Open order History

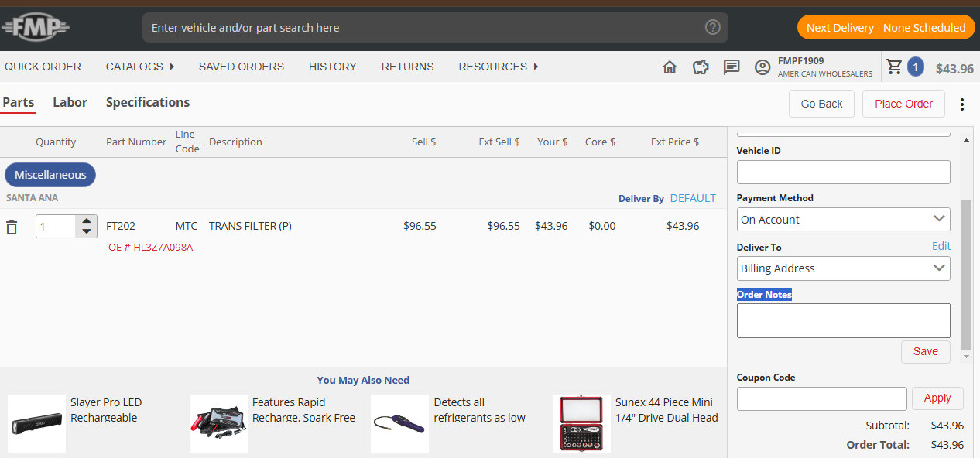(333, 67)
